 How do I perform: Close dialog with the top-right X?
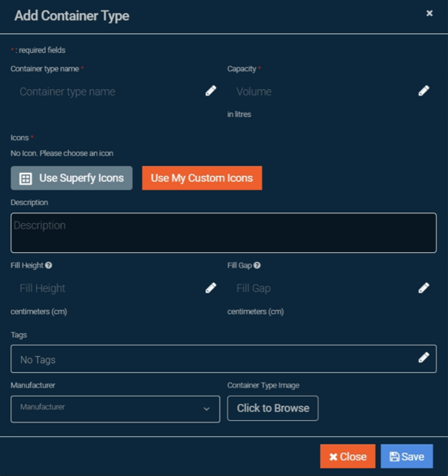tap(429, 13)
